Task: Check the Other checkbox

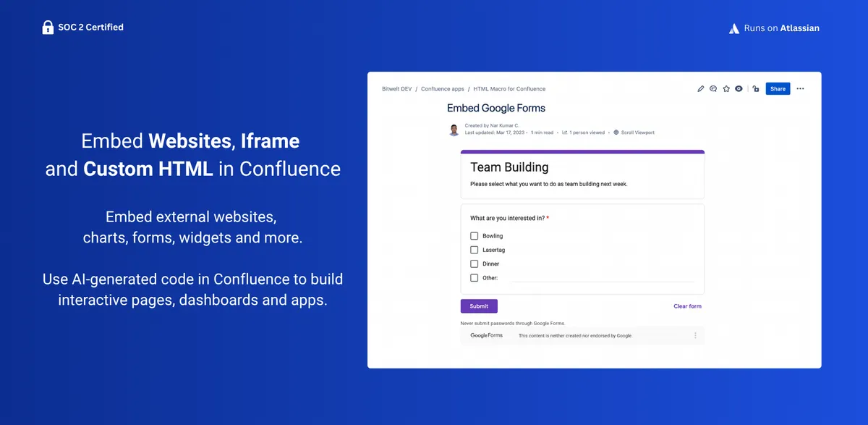Action: point(475,277)
